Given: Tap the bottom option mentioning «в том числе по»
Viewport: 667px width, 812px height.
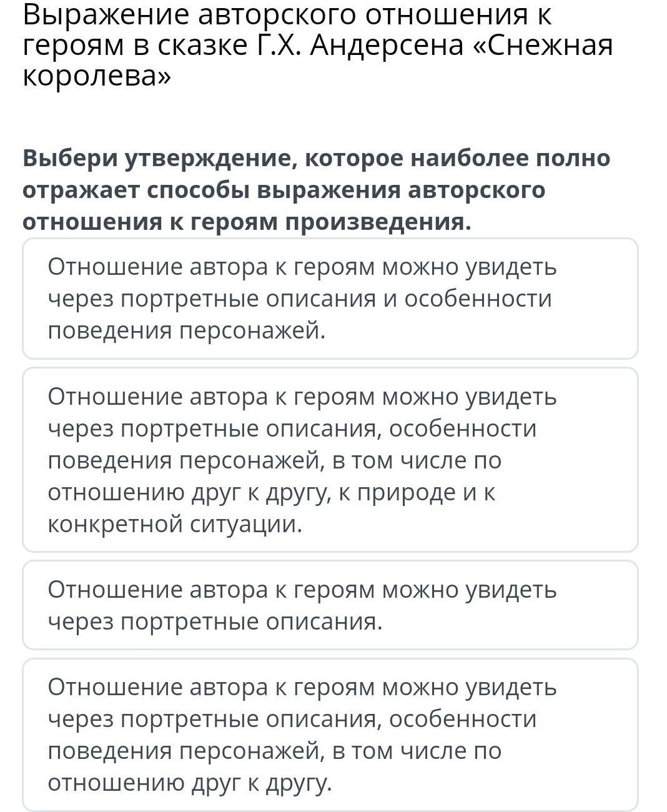Looking at the screenshot, I should coord(330,735).
